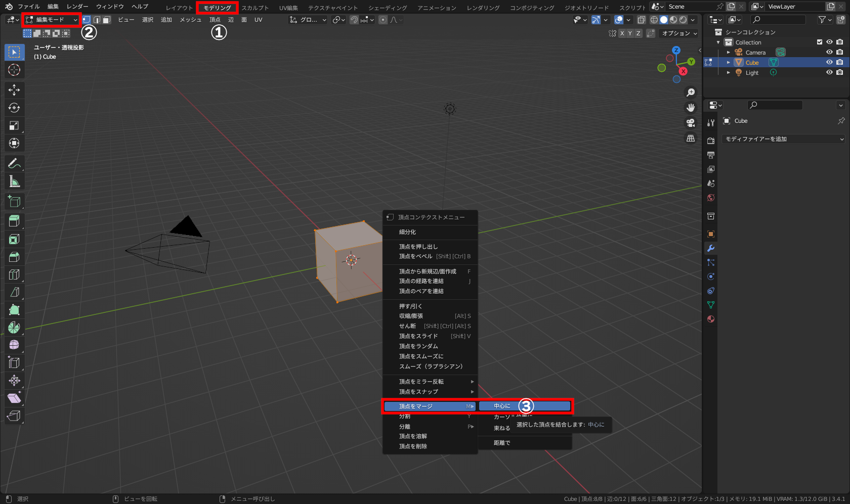Choose 頂点を溶解 in context menu
The height and width of the screenshot is (504, 850).
click(x=430, y=436)
